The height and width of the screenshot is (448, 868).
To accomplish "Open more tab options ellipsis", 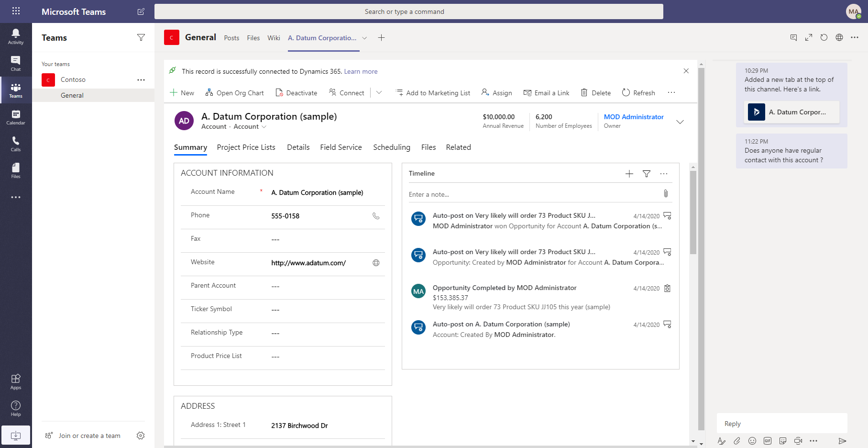I will (x=855, y=37).
